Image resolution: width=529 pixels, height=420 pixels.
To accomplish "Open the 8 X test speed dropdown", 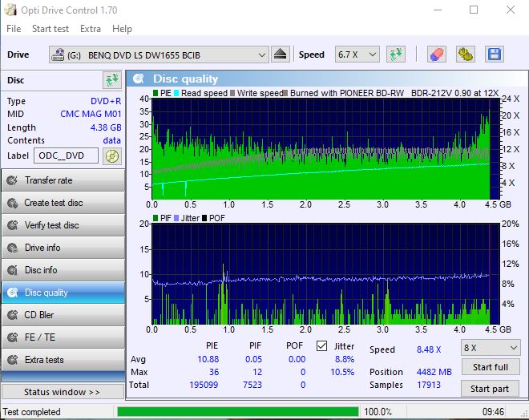I will coord(491,348).
